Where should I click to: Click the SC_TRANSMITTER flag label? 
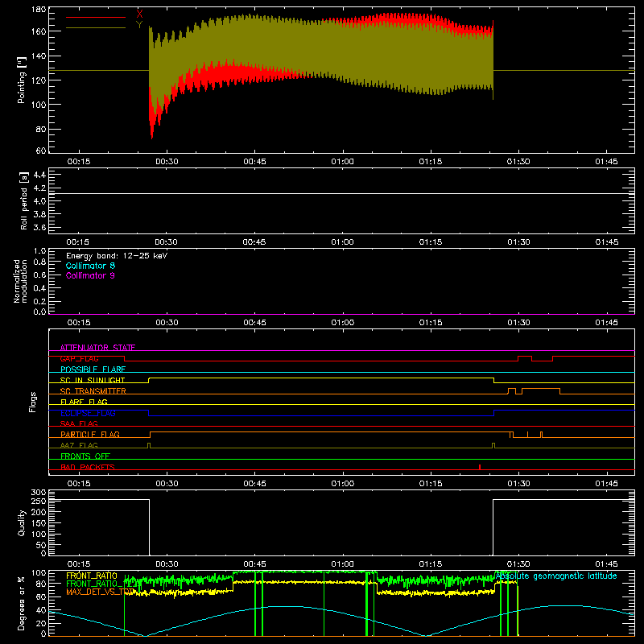click(93, 391)
